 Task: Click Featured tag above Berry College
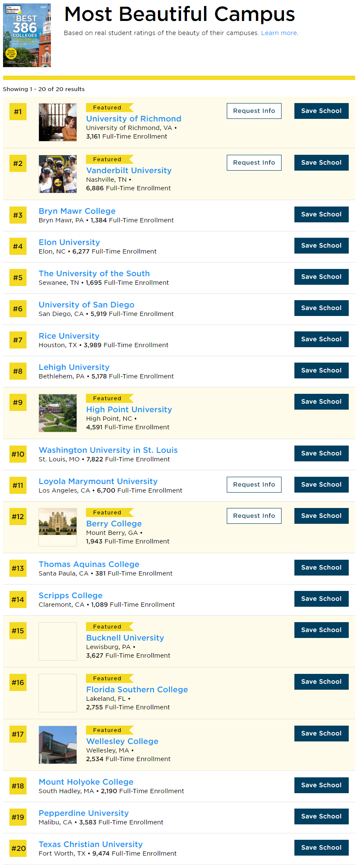click(110, 513)
